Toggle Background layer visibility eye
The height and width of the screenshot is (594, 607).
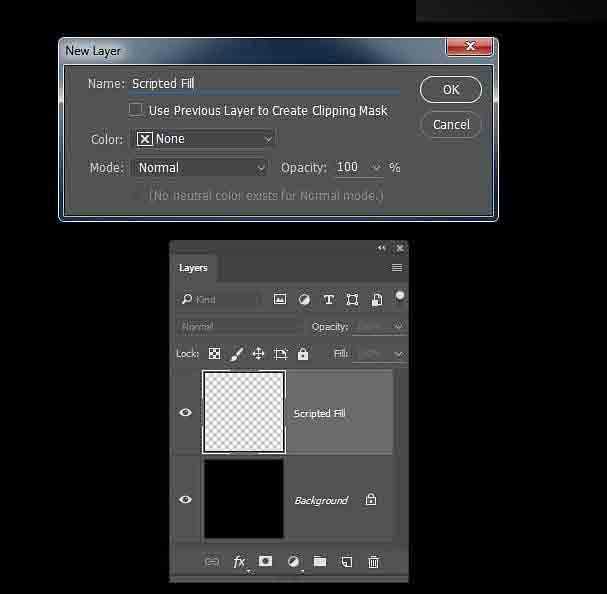click(x=186, y=499)
